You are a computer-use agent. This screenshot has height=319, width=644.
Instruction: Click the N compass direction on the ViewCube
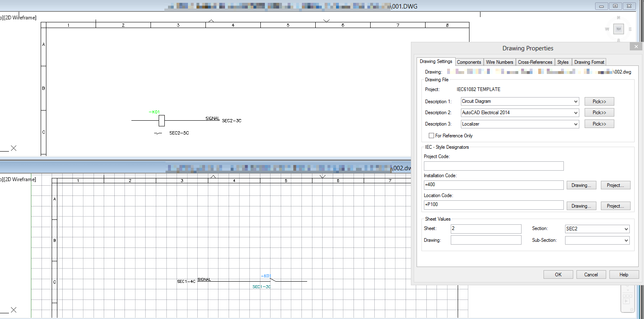click(x=619, y=18)
